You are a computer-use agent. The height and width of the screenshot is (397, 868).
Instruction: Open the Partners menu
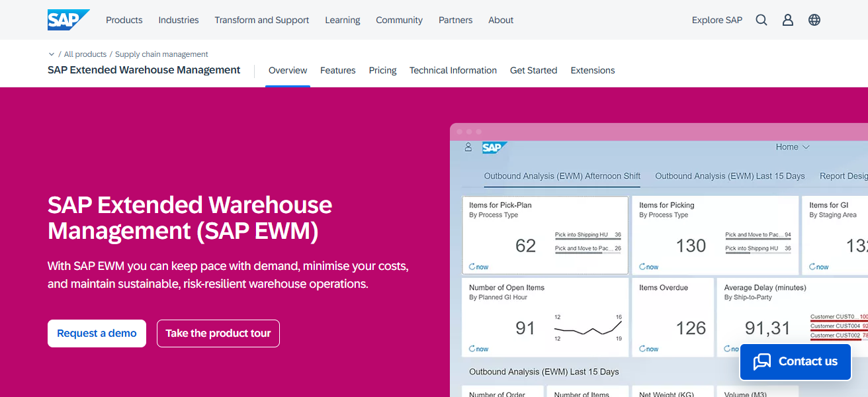(x=456, y=20)
